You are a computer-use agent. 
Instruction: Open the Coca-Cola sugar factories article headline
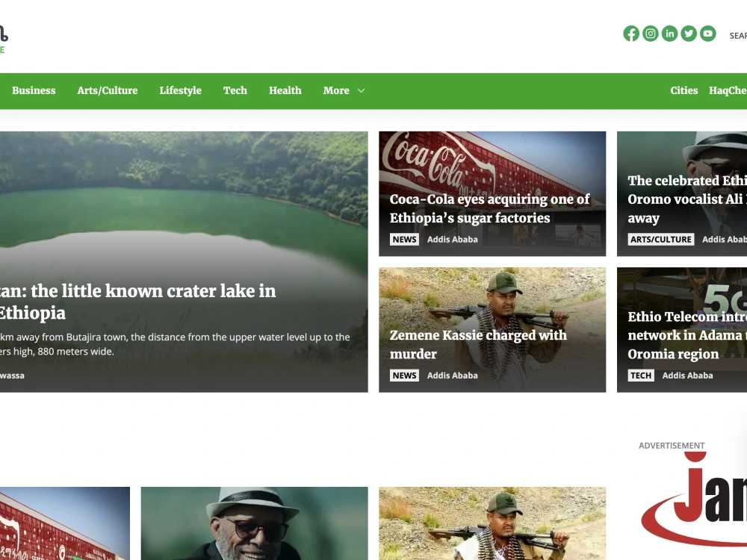coord(489,208)
